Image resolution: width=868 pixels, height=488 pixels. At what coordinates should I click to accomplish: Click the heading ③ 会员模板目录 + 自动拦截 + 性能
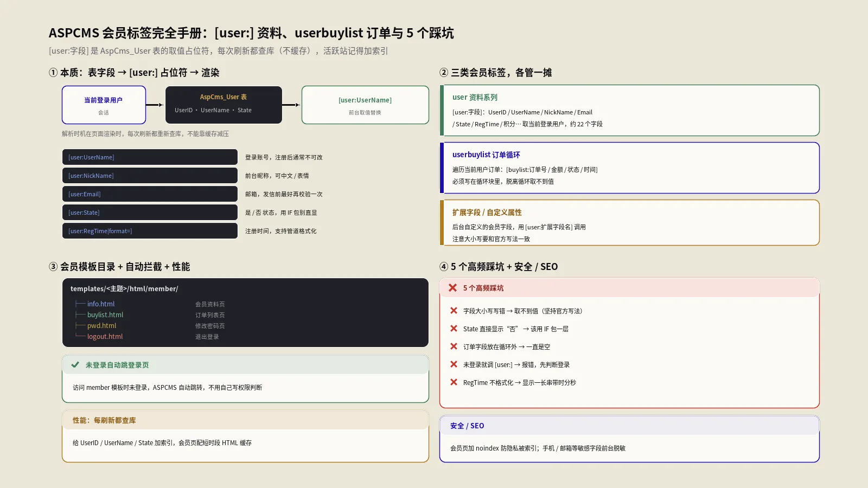tap(119, 267)
